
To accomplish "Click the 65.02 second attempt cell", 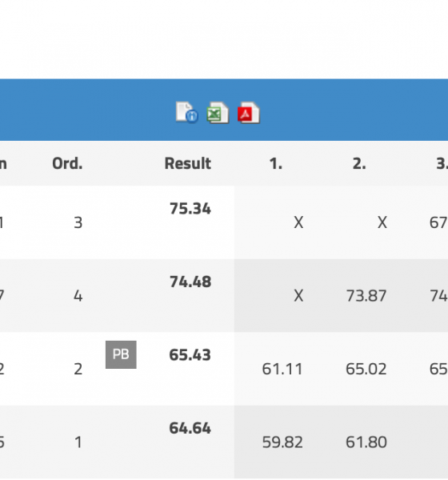I will coord(366,369).
